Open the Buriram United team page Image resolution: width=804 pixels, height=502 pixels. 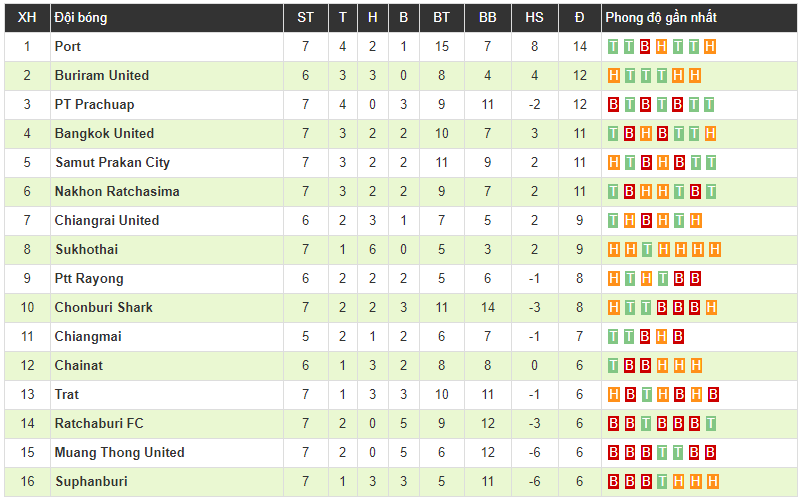102,75
